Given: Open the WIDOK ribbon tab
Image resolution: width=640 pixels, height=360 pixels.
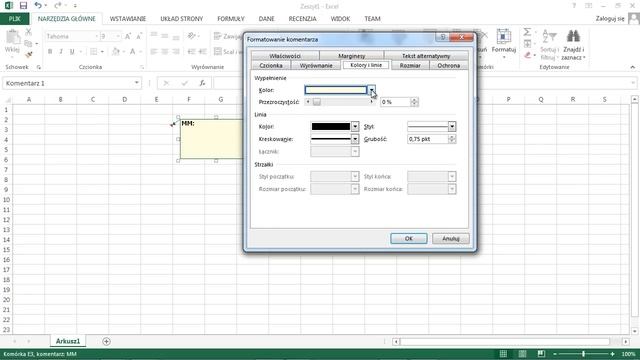Looking at the screenshot, I should tap(340, 19).
